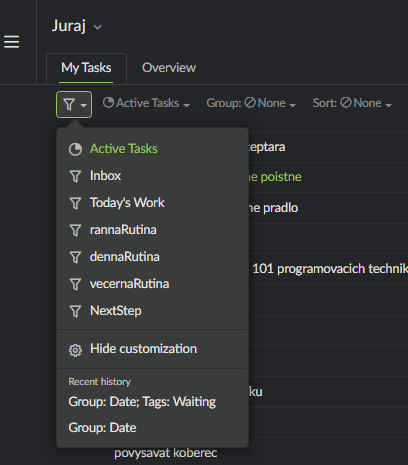Click the gear icon for customization
Image resolution: width=408 pixels, height=465 pixels.
point(75,350)
